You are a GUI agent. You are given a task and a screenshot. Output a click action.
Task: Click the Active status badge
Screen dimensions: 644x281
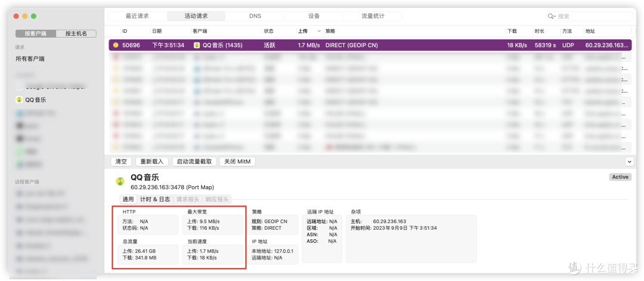pyautogui.click(x=620, y=177)
